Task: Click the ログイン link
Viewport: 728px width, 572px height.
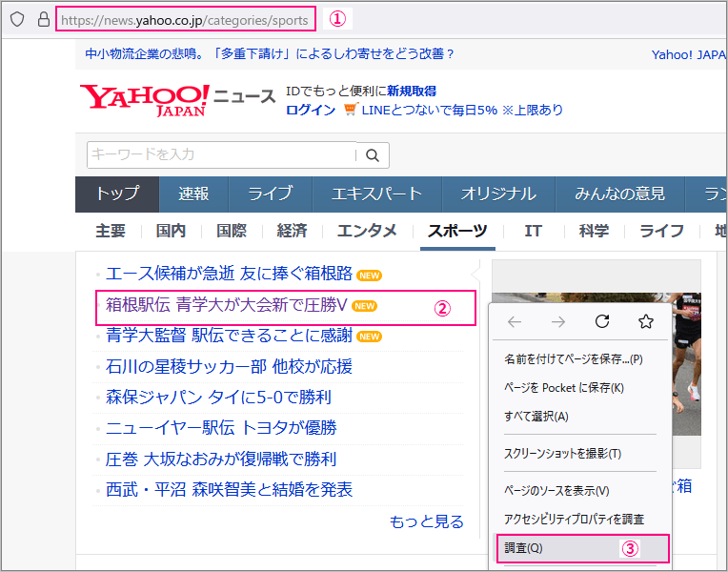Action: click(x=311, y=110)
